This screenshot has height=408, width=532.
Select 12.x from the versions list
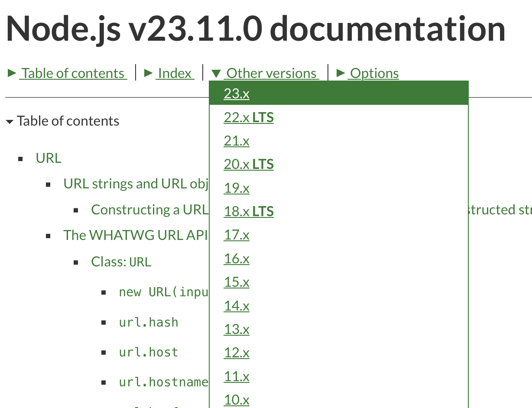click(237, 353)
